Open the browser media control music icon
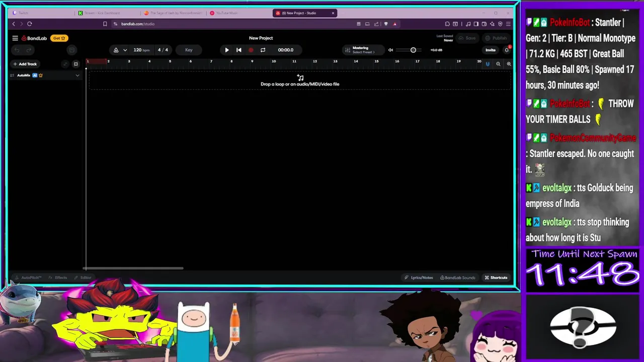644x362 pixels. click(x=468, y=24)
